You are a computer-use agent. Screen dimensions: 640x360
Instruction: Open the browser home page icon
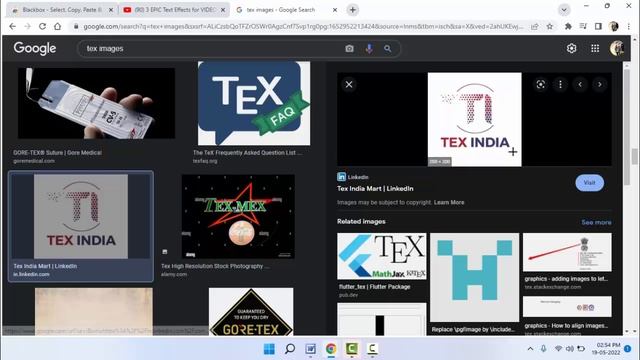(58, 26)
